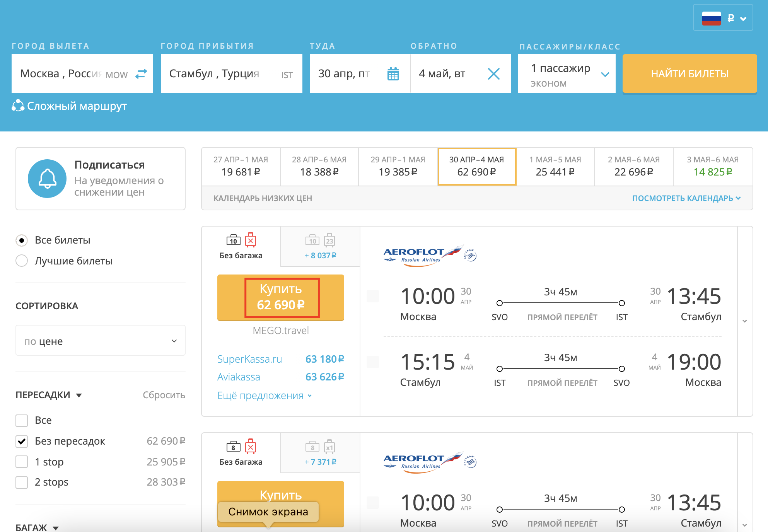Click the complex route icon
768x532 pixels.
18,106
